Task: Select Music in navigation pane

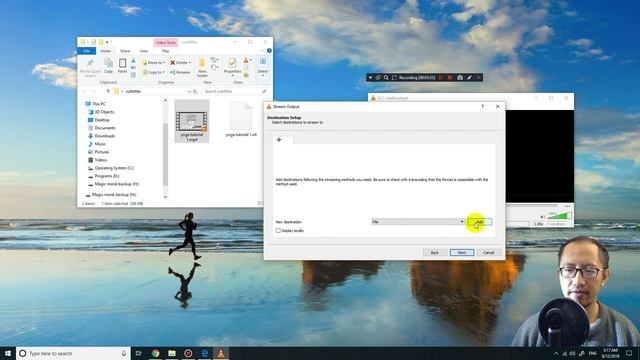Action: tap(97, 144)
